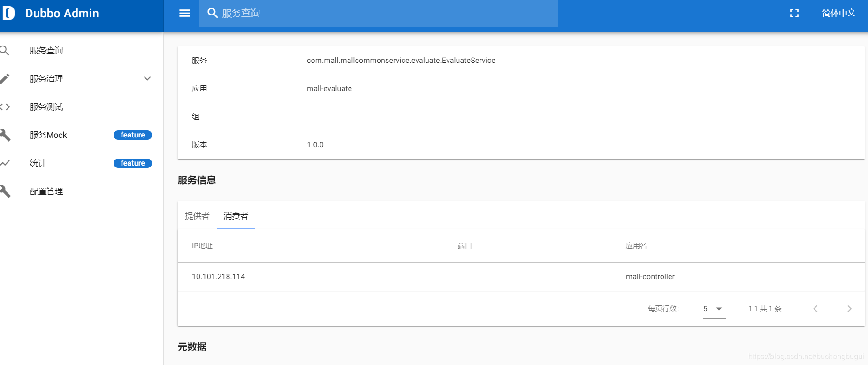Screen dimensions: 868x365
Task: Click the IP地址 column header
Action: [202, 246]
